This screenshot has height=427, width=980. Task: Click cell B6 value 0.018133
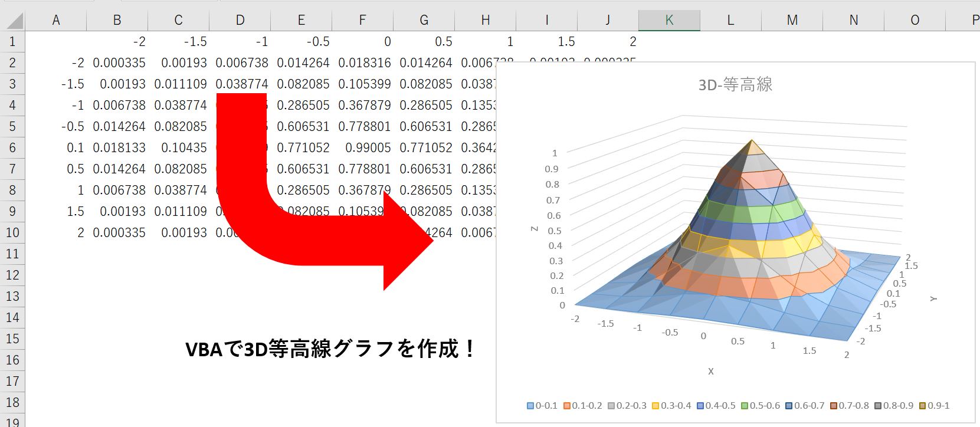117,148
